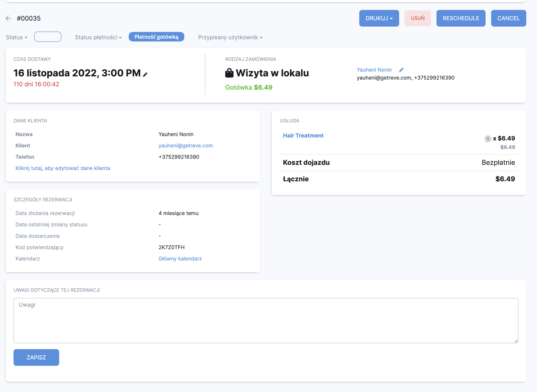Edit delivery time with pencil icon
This screenshot has height=392, width=537.
(145, 75)
